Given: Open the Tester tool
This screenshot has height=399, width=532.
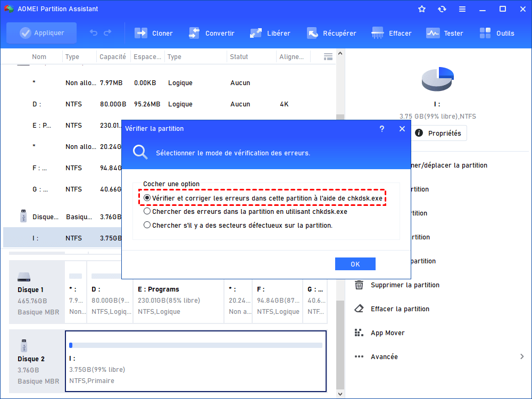Looking at the screenshot, I should point(444,33).
